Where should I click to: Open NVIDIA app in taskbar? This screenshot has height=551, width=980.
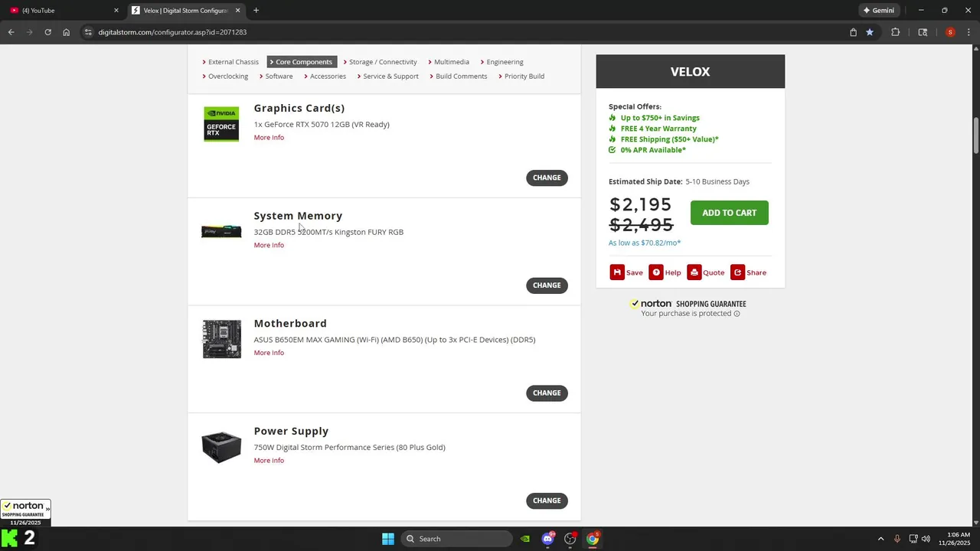525,539
